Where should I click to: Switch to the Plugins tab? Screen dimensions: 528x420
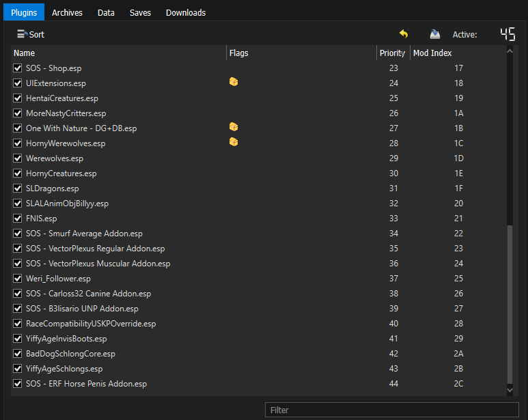pos(24,12)
